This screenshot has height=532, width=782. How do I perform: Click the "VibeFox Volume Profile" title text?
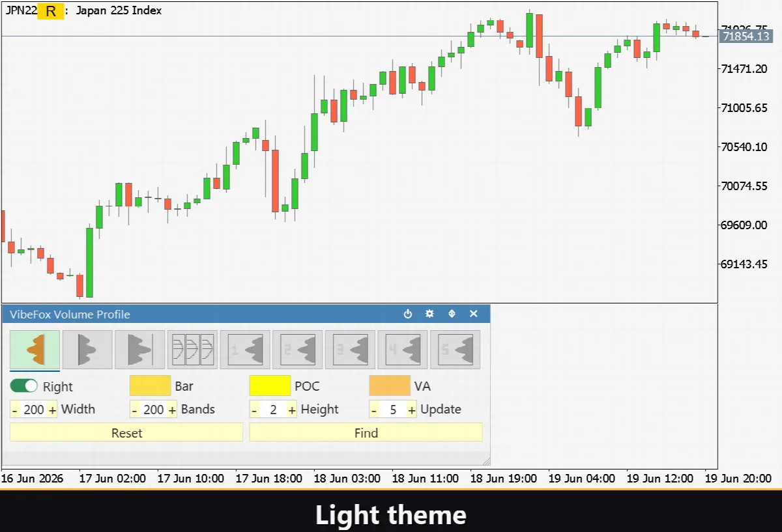tap(70, 315)
